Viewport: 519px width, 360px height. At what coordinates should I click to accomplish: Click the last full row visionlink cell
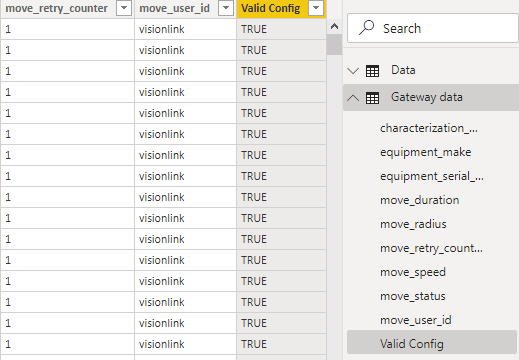185,344
